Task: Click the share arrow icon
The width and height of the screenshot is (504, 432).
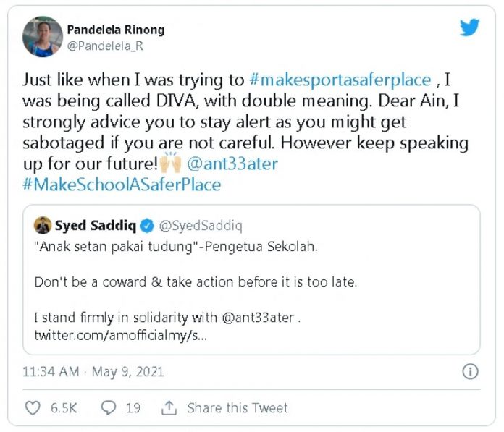Action: coord(169,408)
